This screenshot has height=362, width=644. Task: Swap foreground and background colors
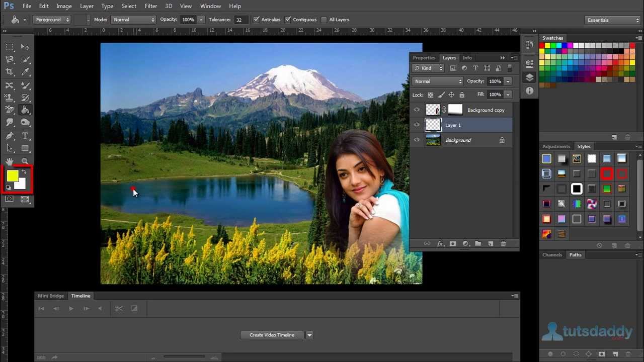(x=24, y=172)
